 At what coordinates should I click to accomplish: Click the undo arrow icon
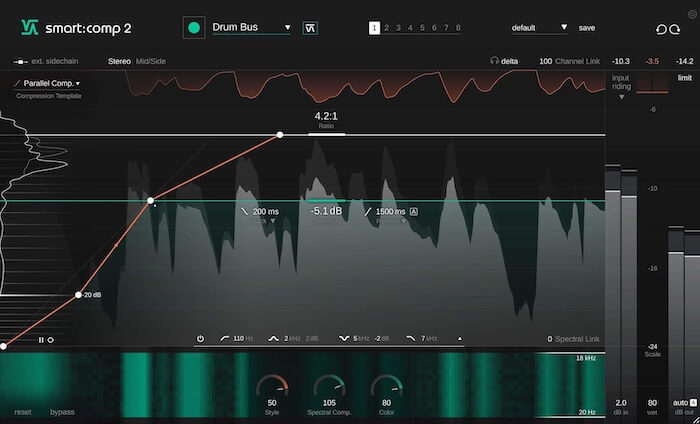pyautogui.click(x=661, y=29)
